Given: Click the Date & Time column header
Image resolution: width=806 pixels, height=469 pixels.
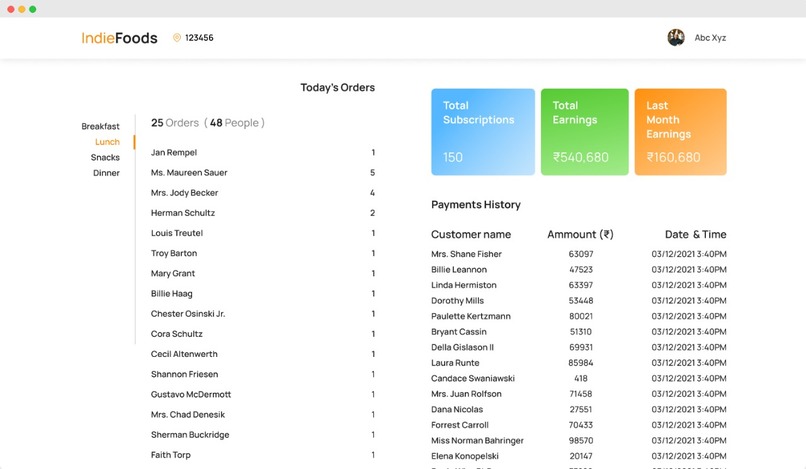Looking at the screenshot, I should 695,234.
